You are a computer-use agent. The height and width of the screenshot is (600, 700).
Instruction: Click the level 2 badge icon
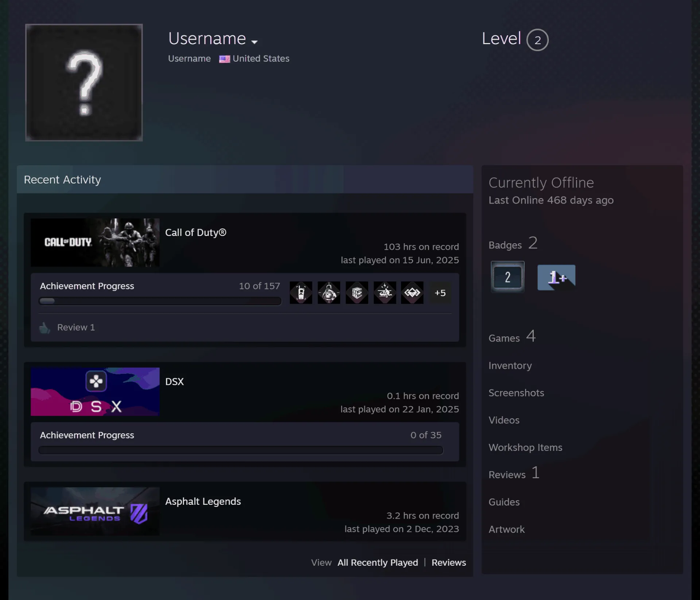(507, 277)
